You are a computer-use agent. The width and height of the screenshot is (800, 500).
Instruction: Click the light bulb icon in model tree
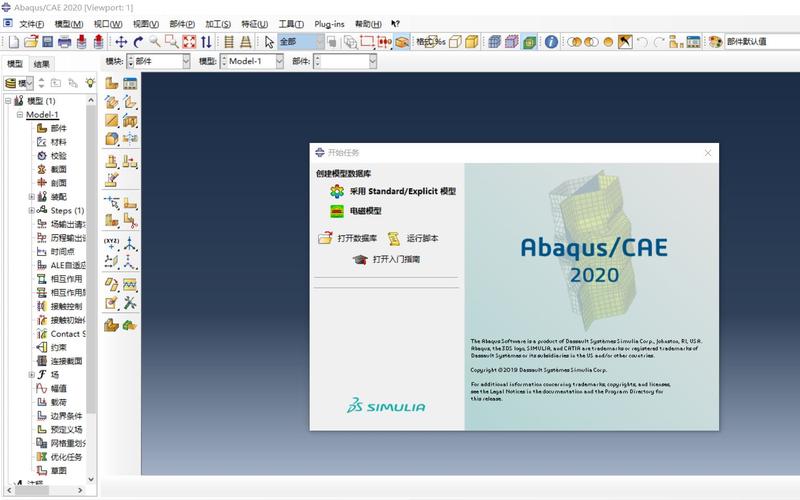pos(90,82)
